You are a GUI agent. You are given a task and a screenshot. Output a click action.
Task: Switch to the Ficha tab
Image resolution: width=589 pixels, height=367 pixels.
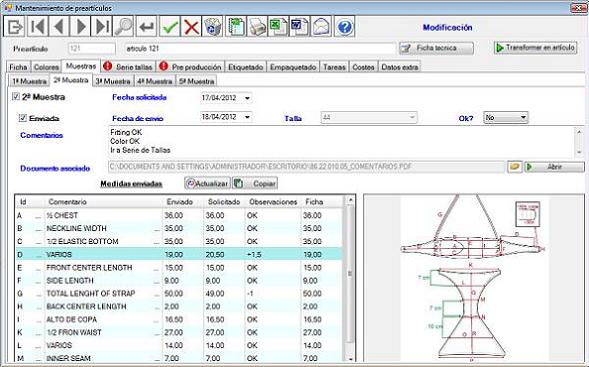(x=18, y=67)
